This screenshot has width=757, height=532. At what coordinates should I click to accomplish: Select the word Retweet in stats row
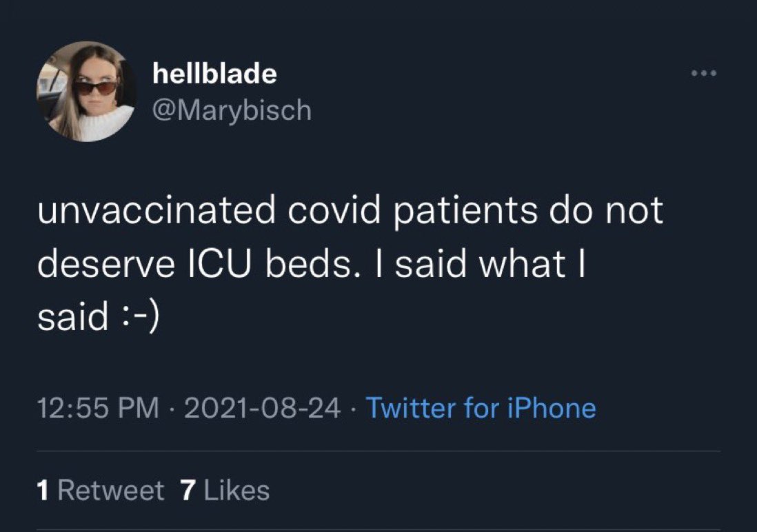[x=111, y=491]
